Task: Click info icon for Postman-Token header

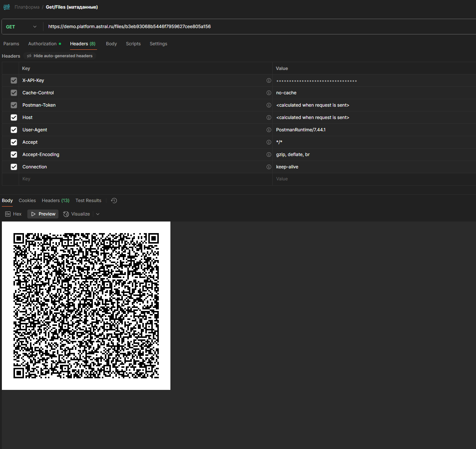Action: (269, 105)
